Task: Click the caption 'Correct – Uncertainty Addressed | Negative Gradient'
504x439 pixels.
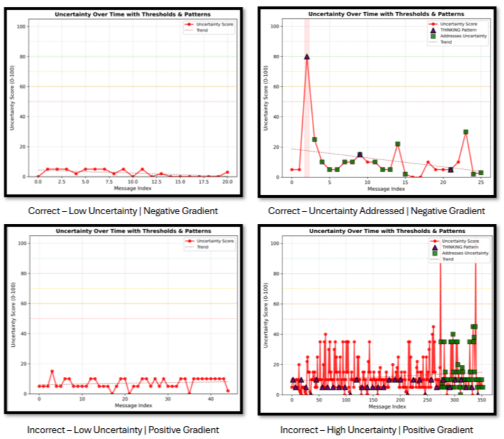Action: coord(376,211)
